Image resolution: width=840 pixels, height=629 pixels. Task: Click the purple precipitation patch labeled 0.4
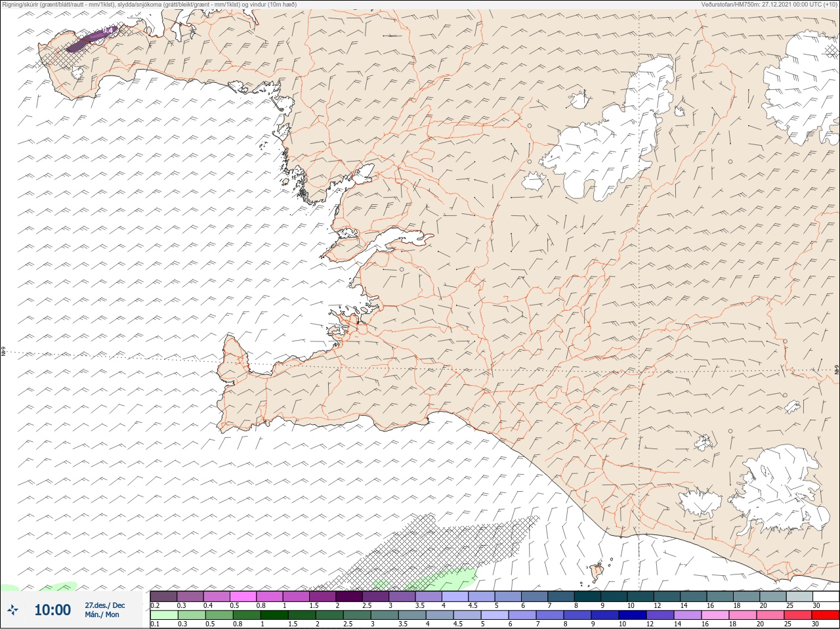[93, 38]
